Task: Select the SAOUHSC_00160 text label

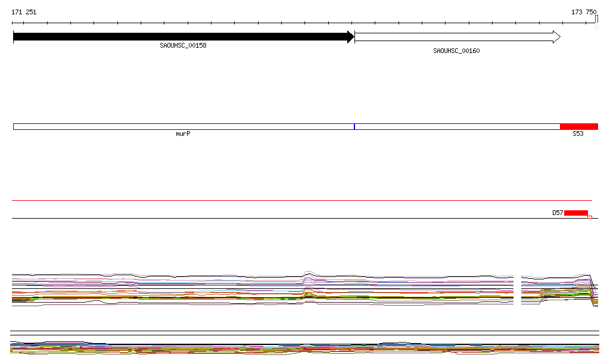Action: 456,51
